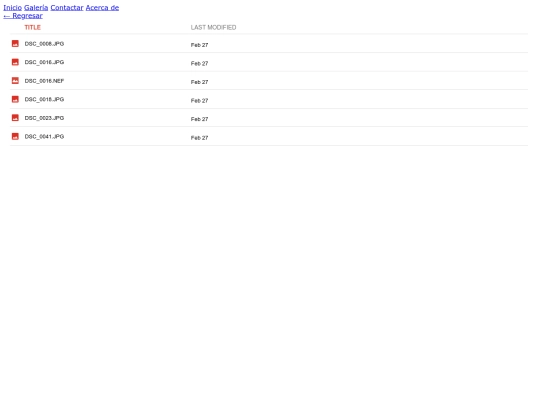Click the image icon beside DSC_0023.JPG
Screen dimensions: 540x405
pos(15,118)
